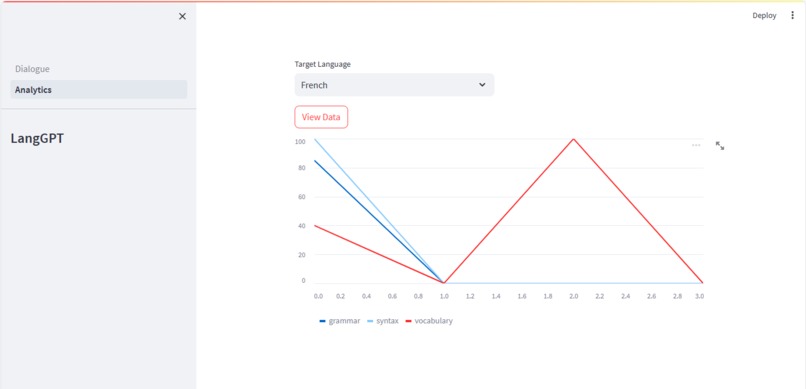Click the x-axis label 0.0
This screenshot has width=806, height=389.
click(318, 297)
